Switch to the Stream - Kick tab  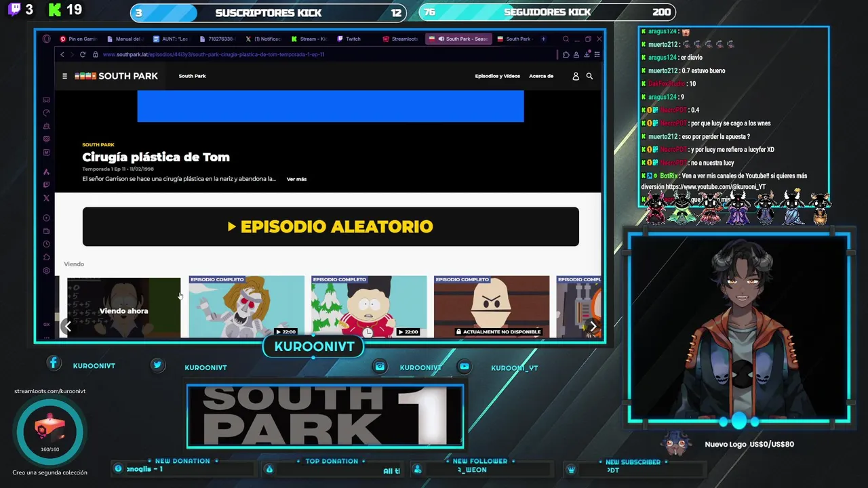click(x=309, y=39)
